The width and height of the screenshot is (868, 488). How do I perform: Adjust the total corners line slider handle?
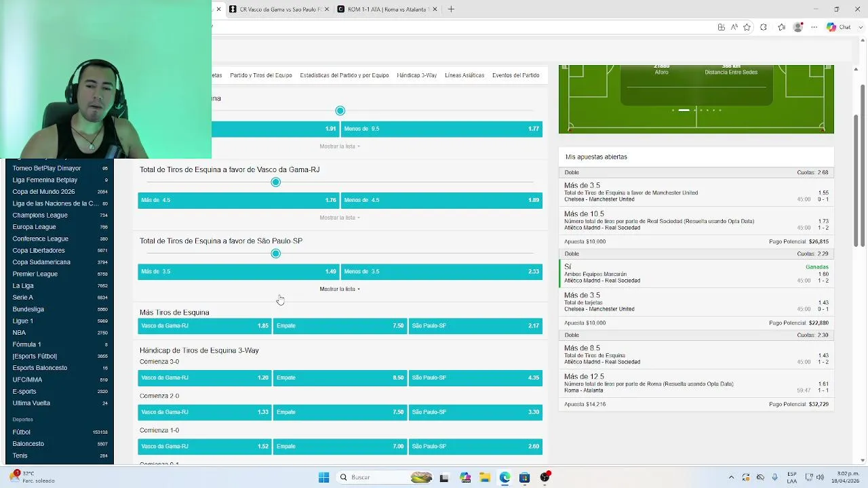340,110
